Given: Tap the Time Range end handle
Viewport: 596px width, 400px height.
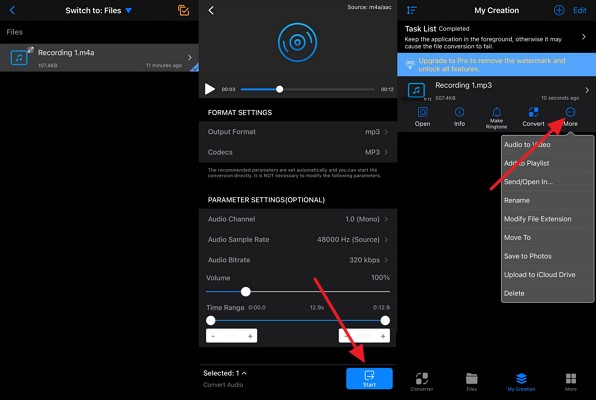Looking at the screenshot, I should click(385, 321).
